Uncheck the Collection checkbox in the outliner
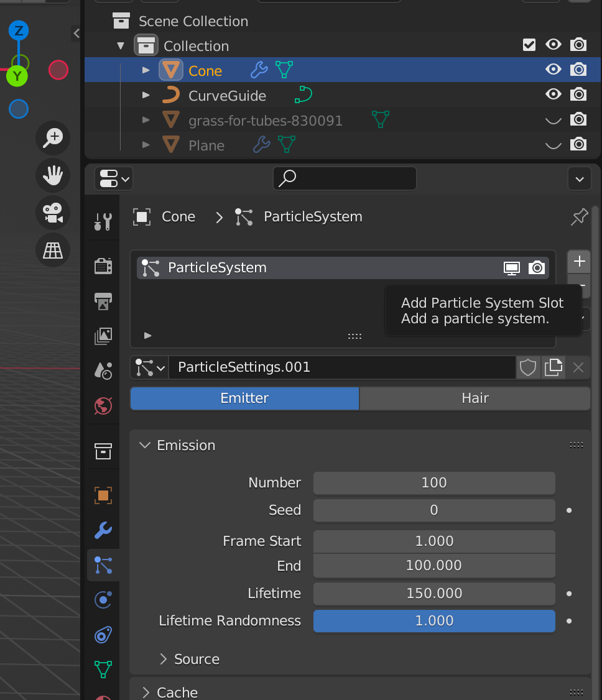602x700 pixels. pos(529,44)
